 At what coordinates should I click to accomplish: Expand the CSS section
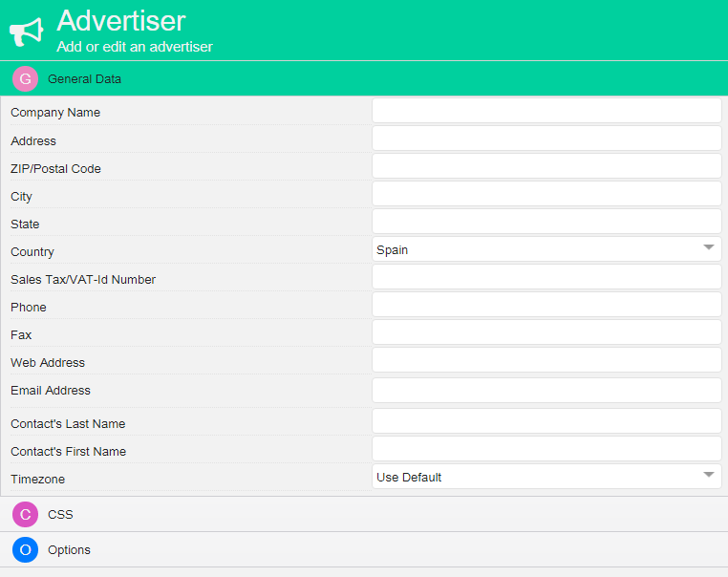point(61,515)
